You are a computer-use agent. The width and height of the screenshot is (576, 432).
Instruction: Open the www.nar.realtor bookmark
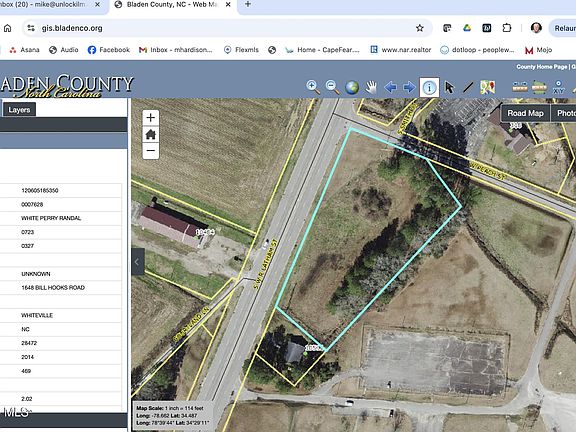coord(400,50)
